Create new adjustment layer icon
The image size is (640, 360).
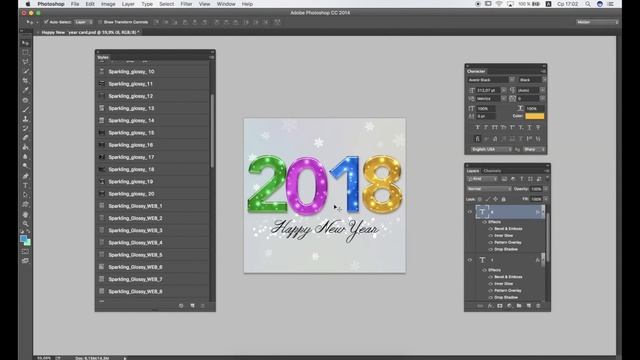coord(509,306)
